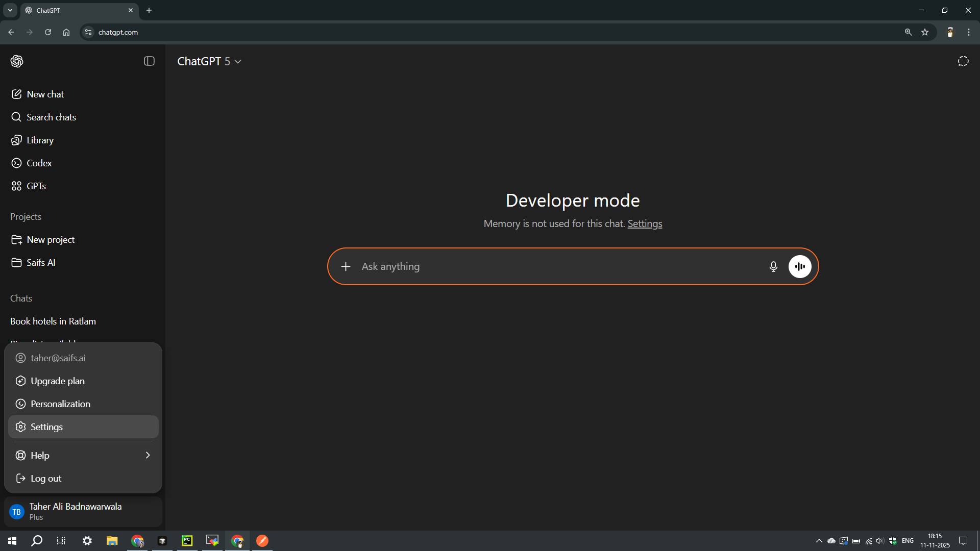Viewport: 980px width, 551px height.
Task: Click the Chats section header
Action: (21, 298)
